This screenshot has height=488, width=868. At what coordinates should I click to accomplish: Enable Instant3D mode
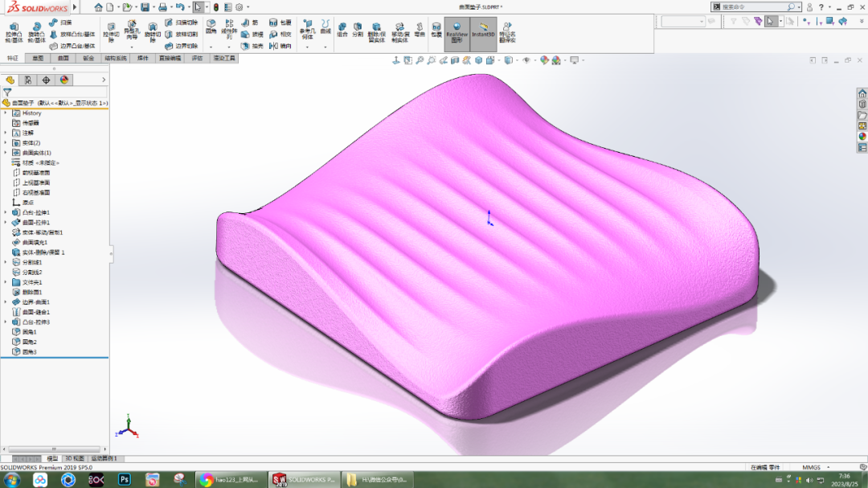[x=483, y=32]
